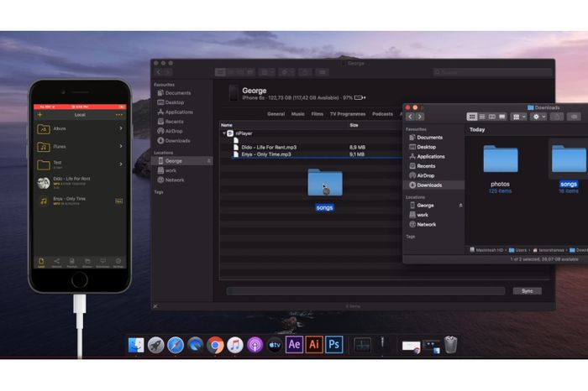Launch Adobe Illustrator from the dock

(314, 345)
